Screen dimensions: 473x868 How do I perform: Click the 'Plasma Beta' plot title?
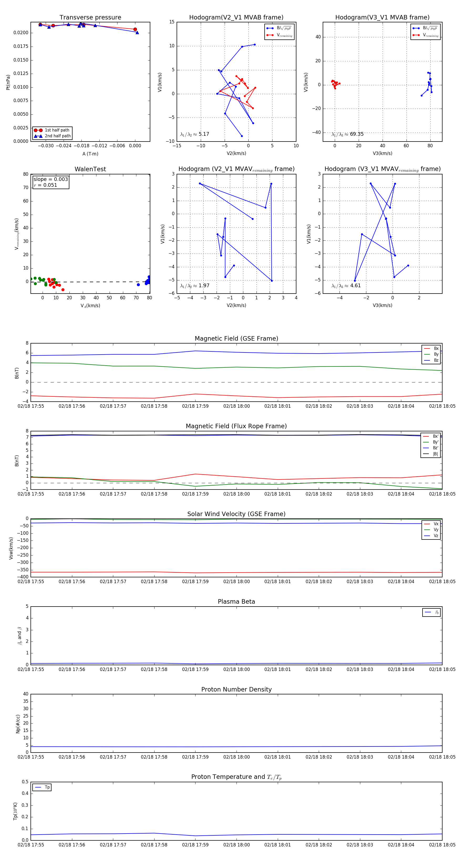click(x=236, y=602)
